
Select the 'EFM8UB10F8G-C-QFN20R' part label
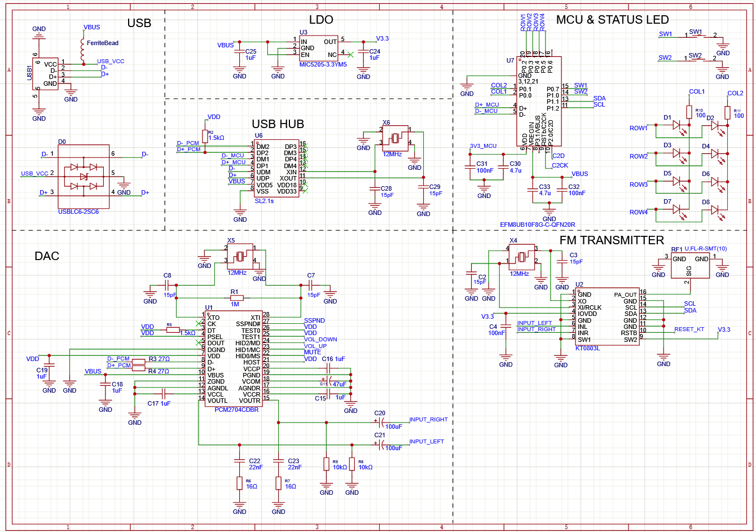point(538,224)
